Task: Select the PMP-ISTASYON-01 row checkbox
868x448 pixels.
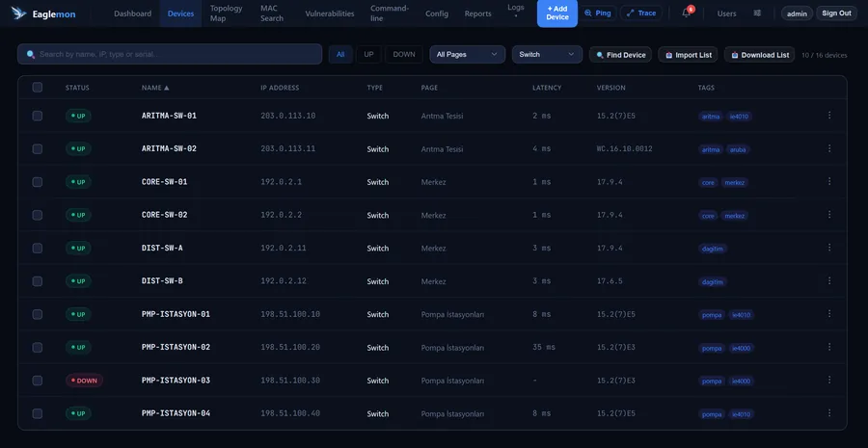Action: [x=37, y=314]
